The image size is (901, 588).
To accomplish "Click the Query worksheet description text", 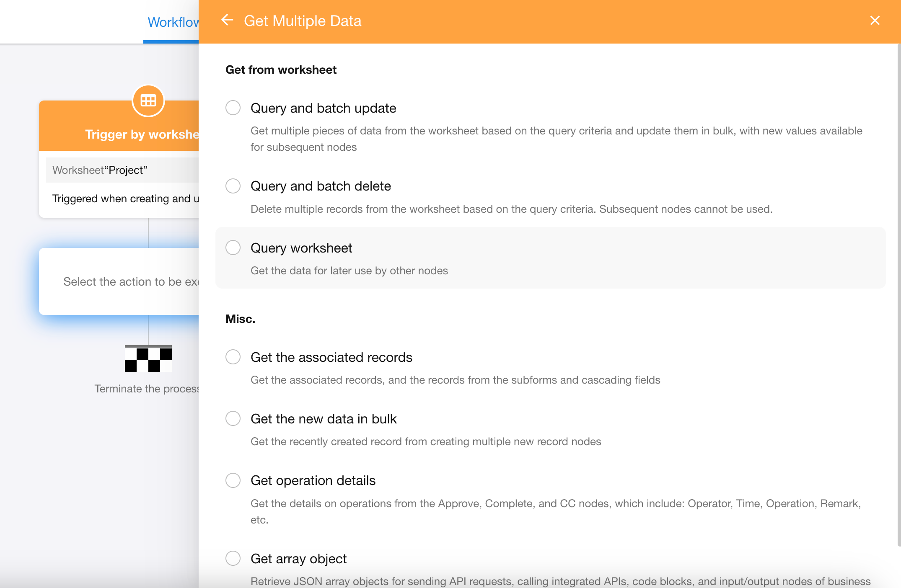I will pos(349,271).
